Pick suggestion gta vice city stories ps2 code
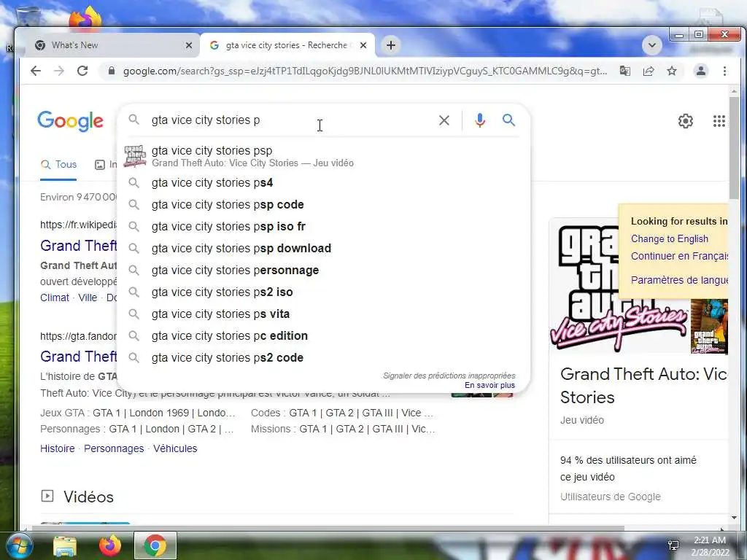This screenshot has width=747, height=560. click(x=323, y=358)
